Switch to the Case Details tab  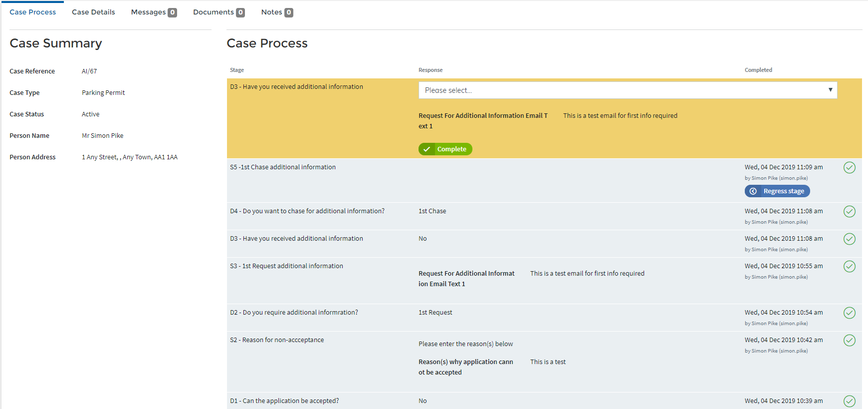93,12
